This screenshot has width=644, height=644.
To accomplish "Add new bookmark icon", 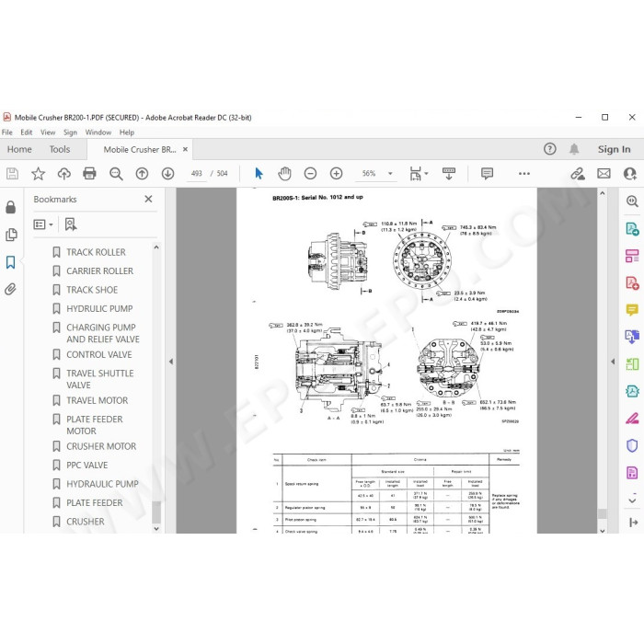I will [x=71, y=224].
